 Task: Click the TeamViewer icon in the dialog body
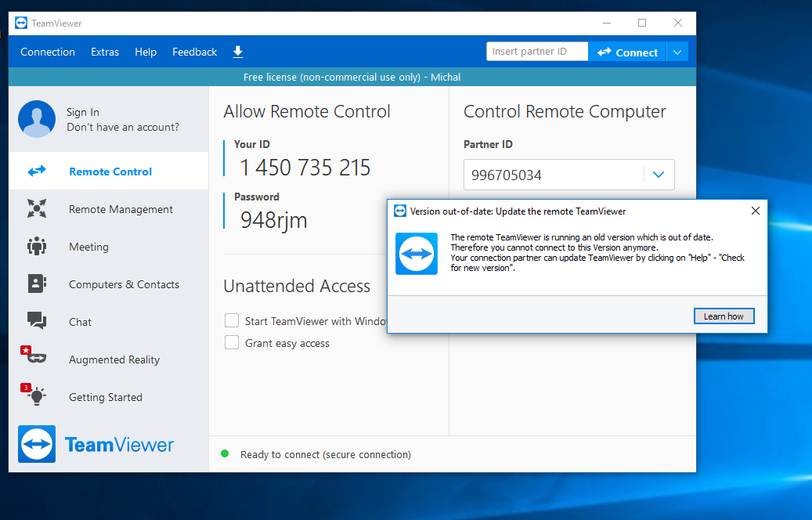tap(417, 254)
